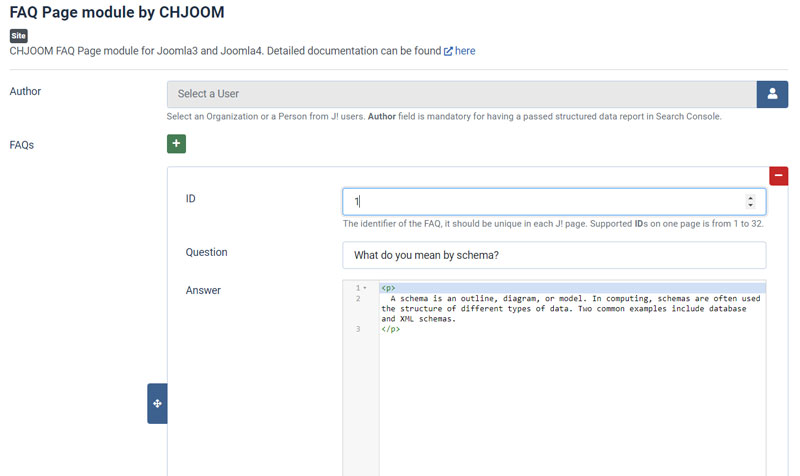Increase the ID value with up arrow
Screen dimensions: 800x476
[750, 198]
